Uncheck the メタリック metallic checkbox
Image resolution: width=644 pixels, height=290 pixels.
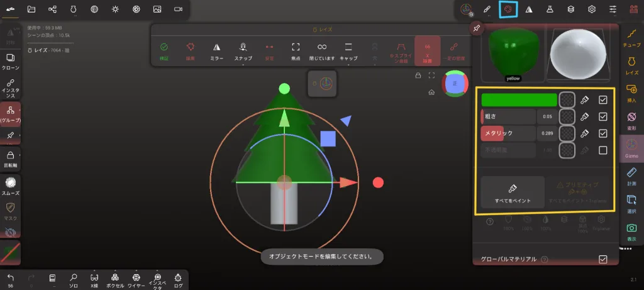(603, 133)
